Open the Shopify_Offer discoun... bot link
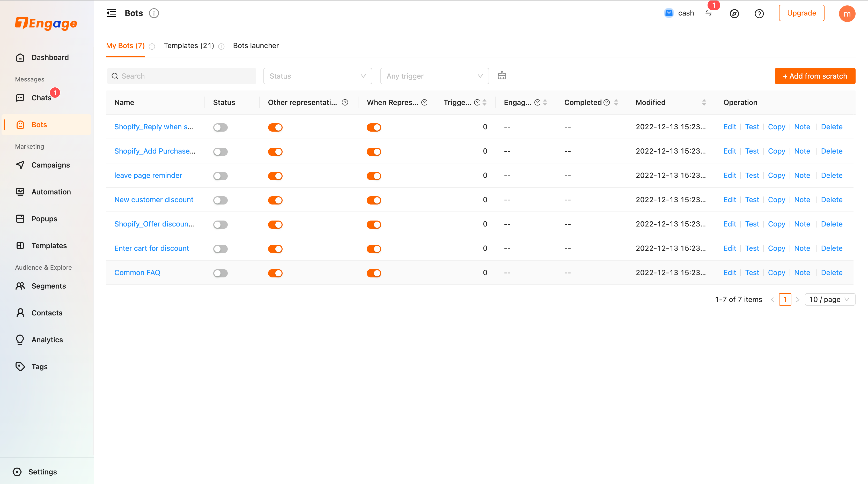This screenshot has height=484, width=868. [x=154, y=224]
